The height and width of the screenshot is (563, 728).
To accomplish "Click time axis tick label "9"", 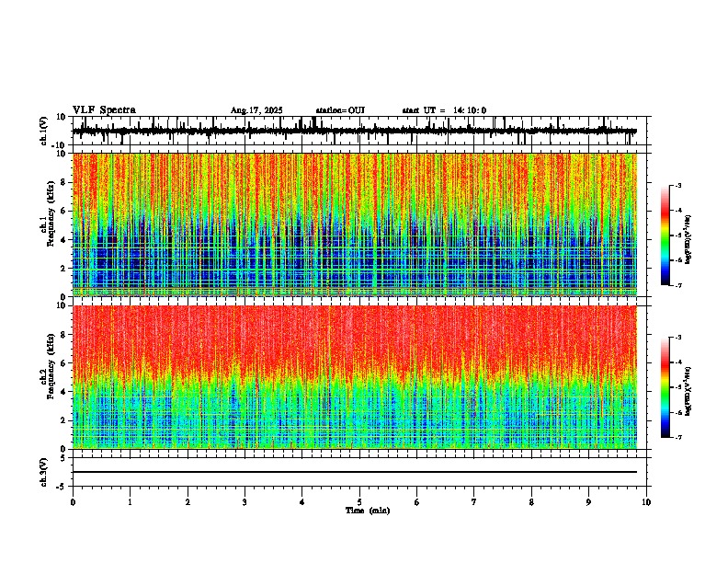I will [588, 502].
